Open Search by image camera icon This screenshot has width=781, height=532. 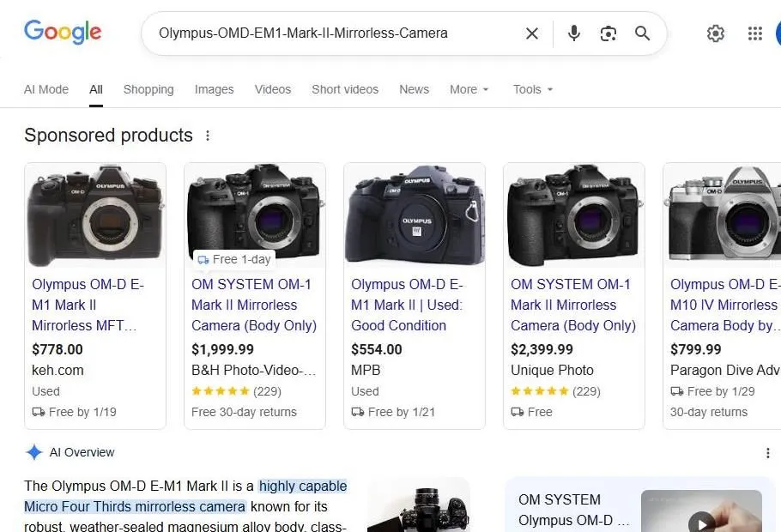pyautogui.click(x=608, y=33)
